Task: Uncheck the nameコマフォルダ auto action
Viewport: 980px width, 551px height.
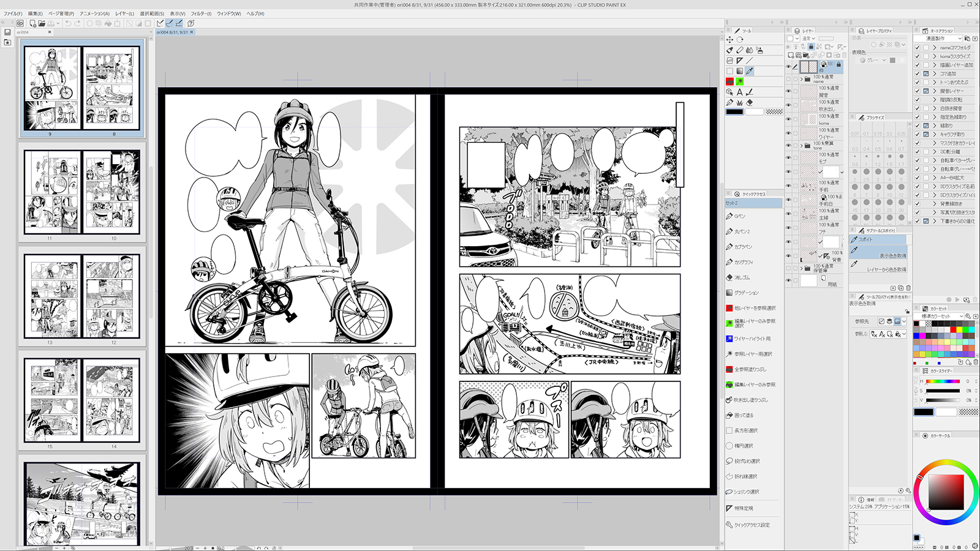Action: click(x=918, y=47)
